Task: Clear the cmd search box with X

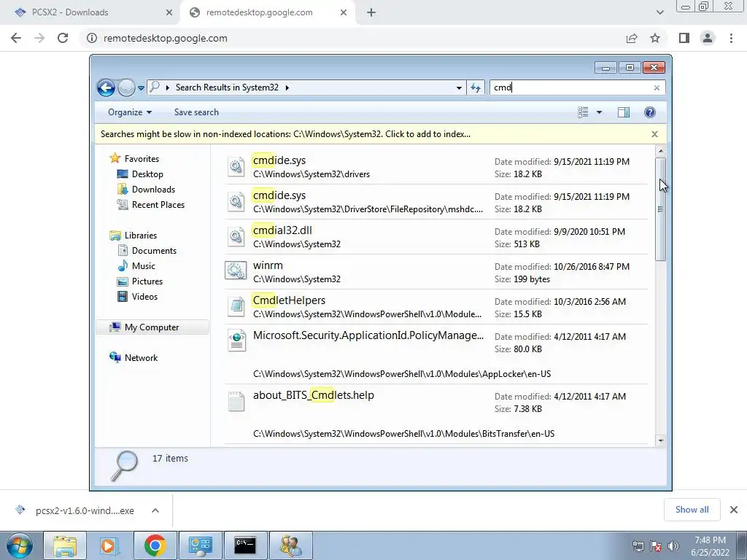Action: (657, 87)
